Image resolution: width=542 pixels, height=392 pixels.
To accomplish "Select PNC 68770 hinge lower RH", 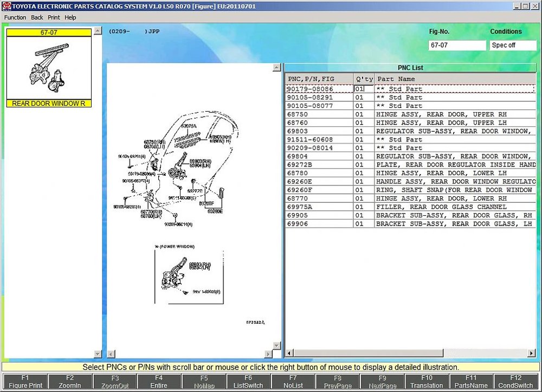I will [x=411, y=198].
